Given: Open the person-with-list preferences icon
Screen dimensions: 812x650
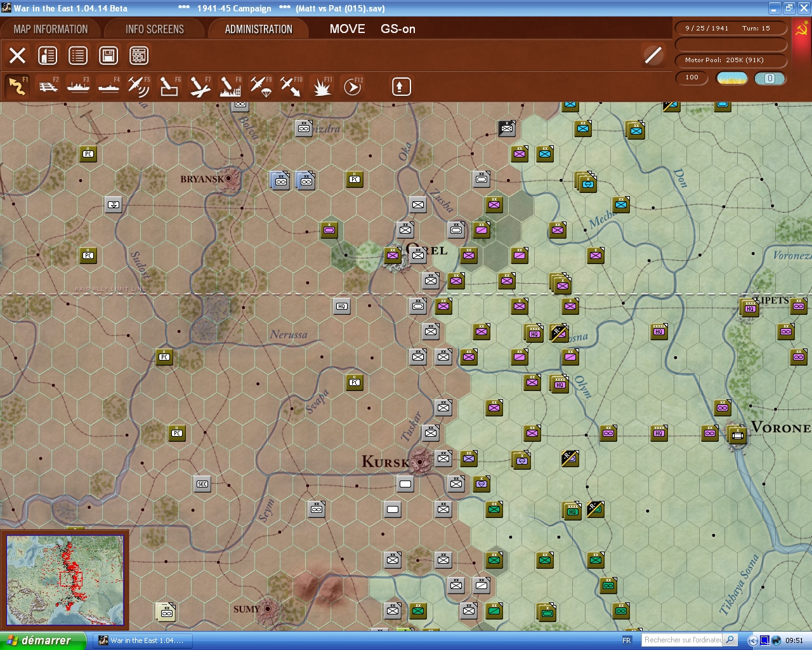Looking at the screenshot, I should (48, 55).
